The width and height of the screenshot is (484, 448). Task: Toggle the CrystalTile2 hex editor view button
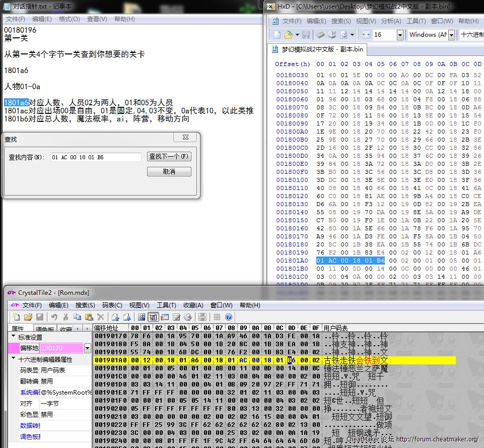coord(153,317)
